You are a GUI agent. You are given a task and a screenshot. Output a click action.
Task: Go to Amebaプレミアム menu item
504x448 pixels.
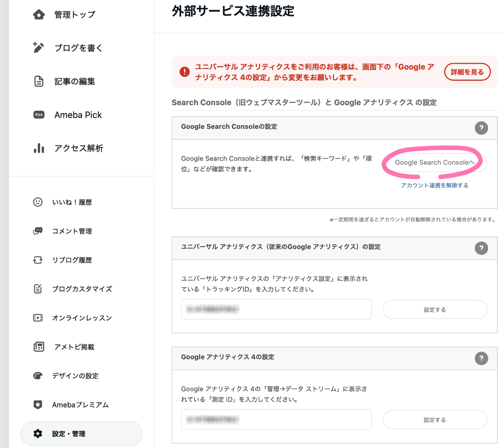pos(80,405)
